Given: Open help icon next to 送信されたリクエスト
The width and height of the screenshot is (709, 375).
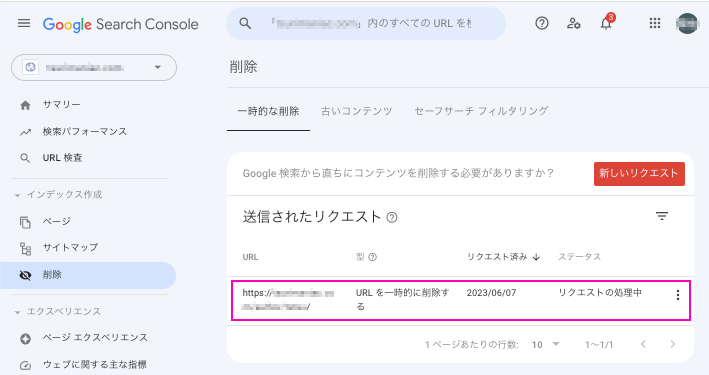Looking at the screenshot, I should tap(392, 218).
